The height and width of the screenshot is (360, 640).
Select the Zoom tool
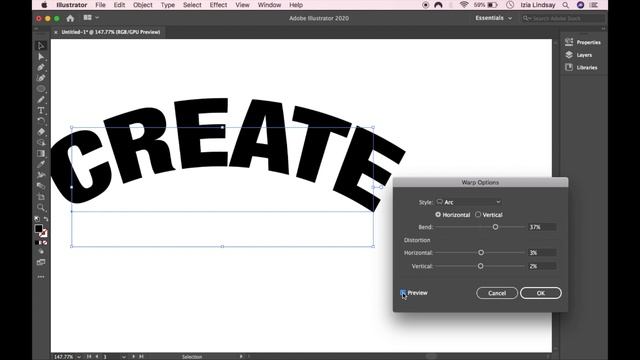41,208
